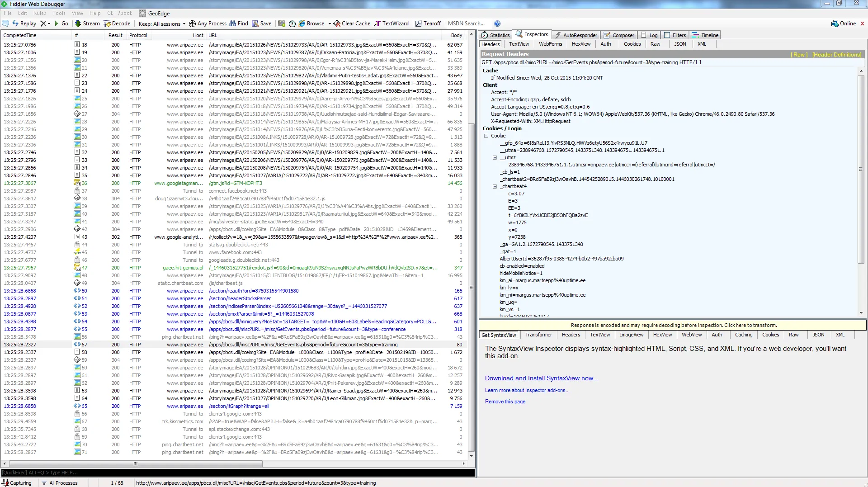The height and width of the screenshot is (487, 868).
Task: Click the Online network status icon
Action: coord(835,24)
